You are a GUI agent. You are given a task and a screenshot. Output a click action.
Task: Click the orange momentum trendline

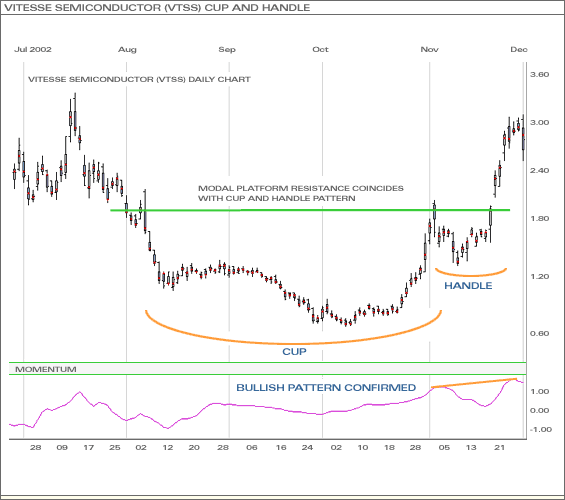point(474,383)
